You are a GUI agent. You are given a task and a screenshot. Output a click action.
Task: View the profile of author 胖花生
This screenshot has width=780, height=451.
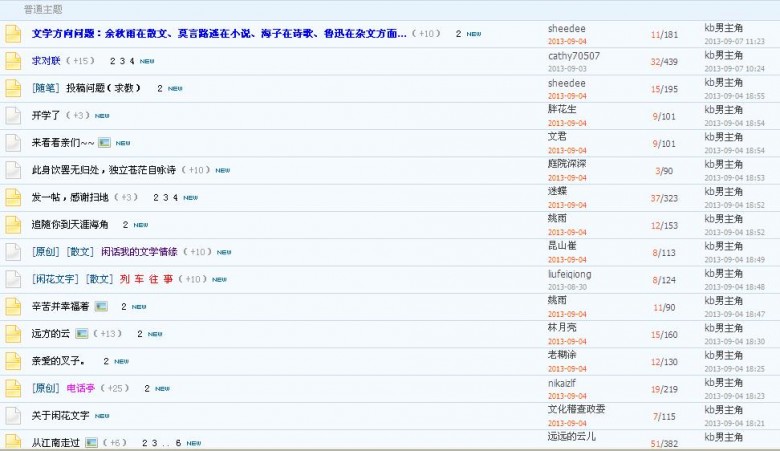tap(562, 109)
